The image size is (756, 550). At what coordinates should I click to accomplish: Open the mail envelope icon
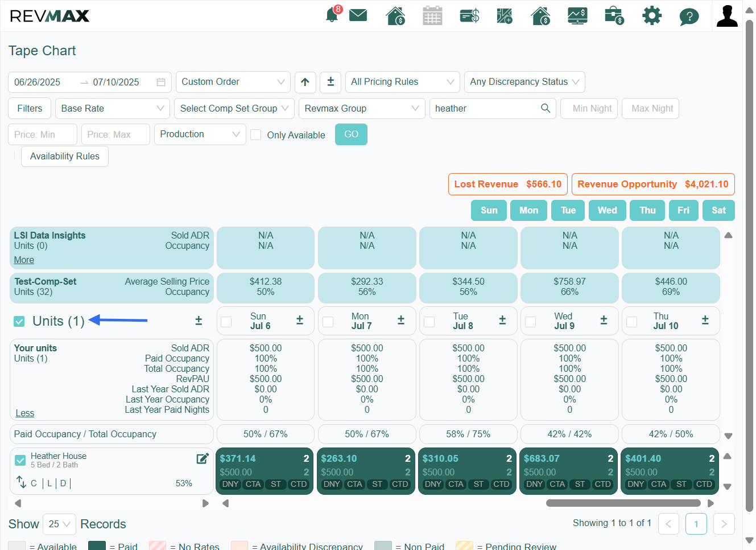click(x=358, y=15)
